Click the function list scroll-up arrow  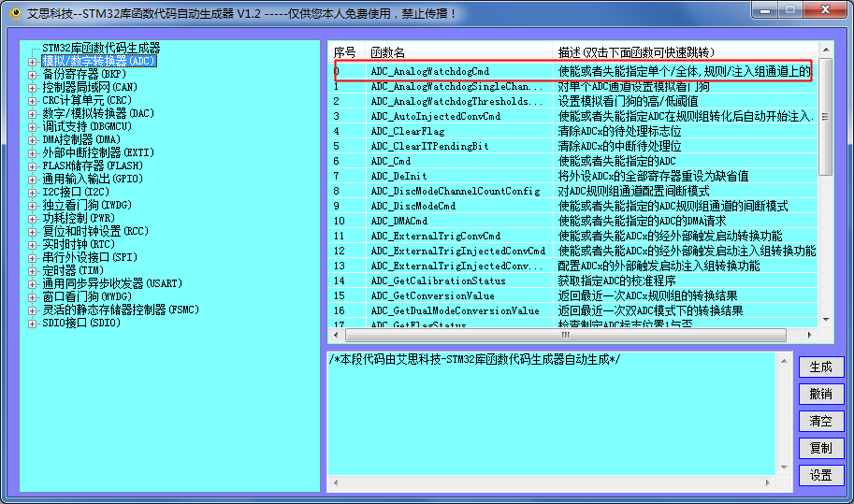[x=826, y=50]
